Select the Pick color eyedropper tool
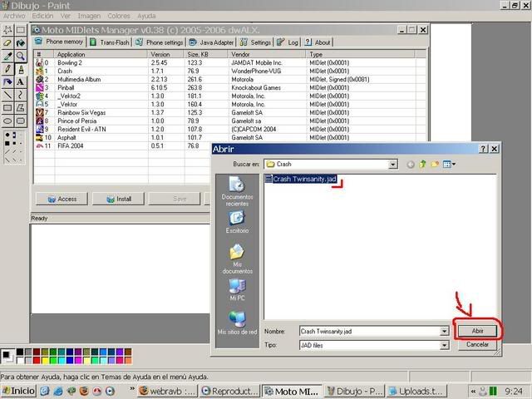 pyautogui.click(x=7, y=56)
